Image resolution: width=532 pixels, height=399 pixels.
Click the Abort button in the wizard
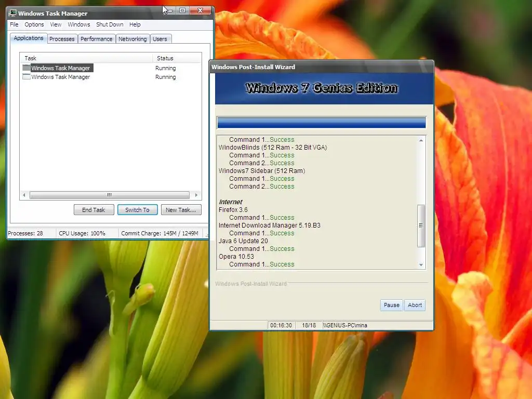coord(415,305)
